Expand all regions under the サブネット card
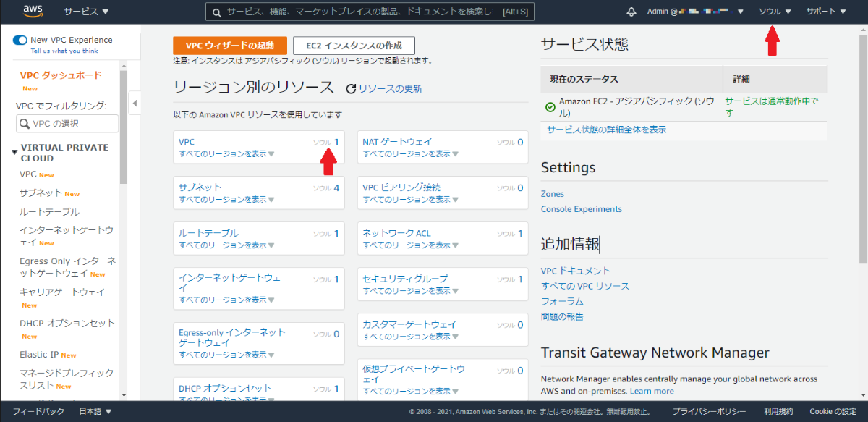This screenshot has width=868, height=422. tap(226, 199)
